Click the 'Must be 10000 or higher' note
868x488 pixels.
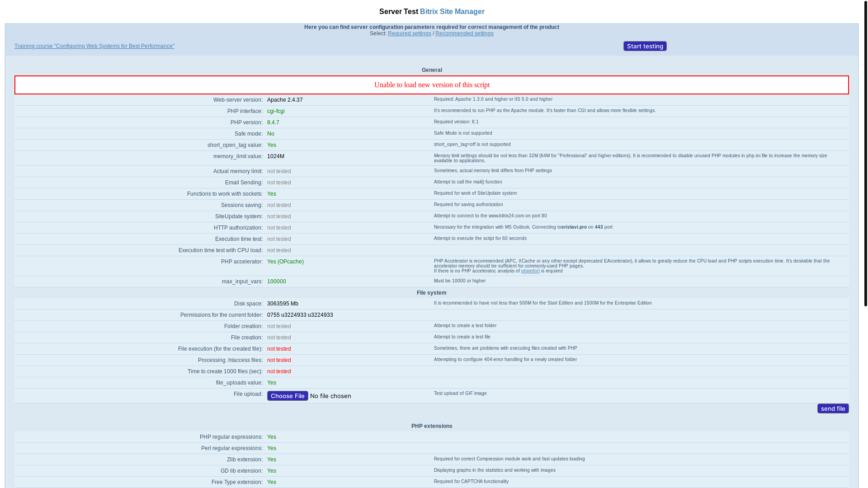coord(460,281)
